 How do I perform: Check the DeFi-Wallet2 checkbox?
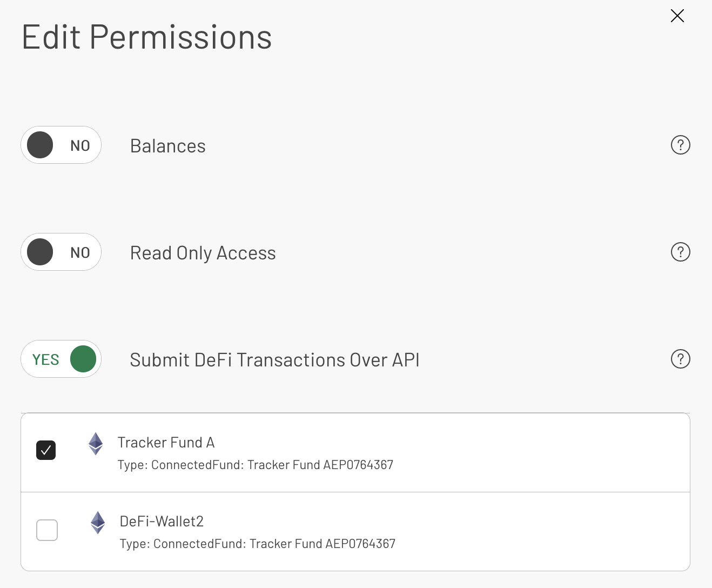click(x=47, y=530)
